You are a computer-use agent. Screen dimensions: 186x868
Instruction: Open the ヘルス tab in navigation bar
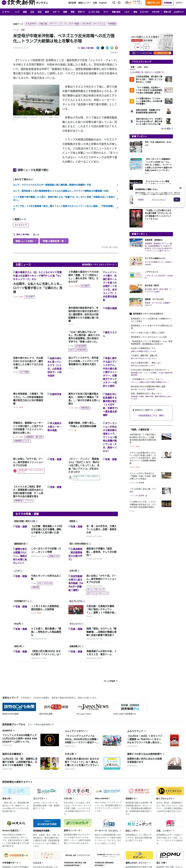tap(127, 12)
